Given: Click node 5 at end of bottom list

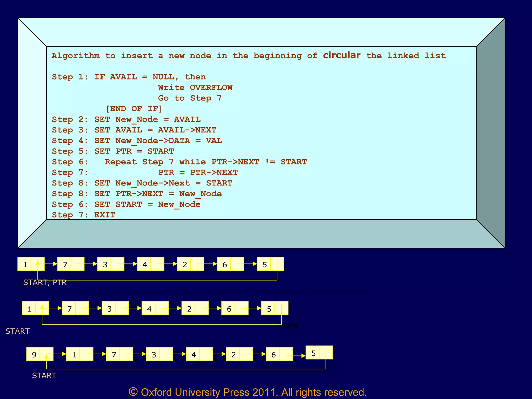Looking at the screenshot, I should coord(313,353).
